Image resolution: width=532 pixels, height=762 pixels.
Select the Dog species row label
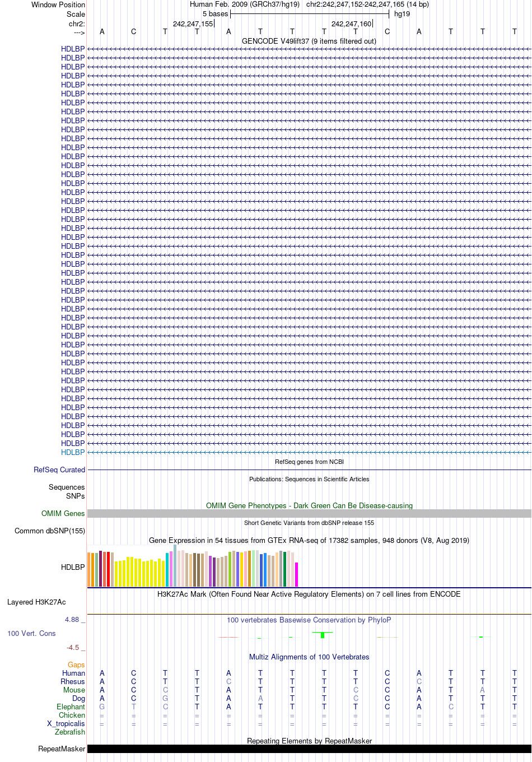(x=78, y=698)
